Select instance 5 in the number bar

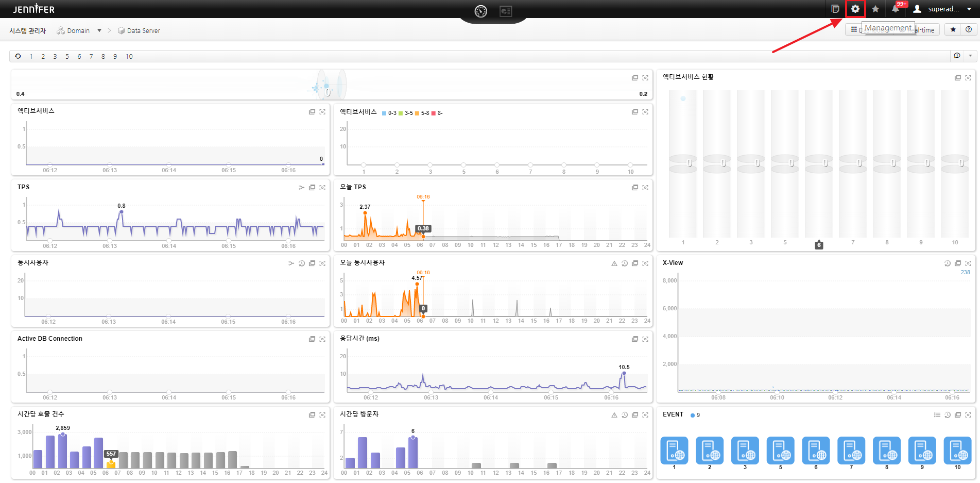(x=67, y=57)
